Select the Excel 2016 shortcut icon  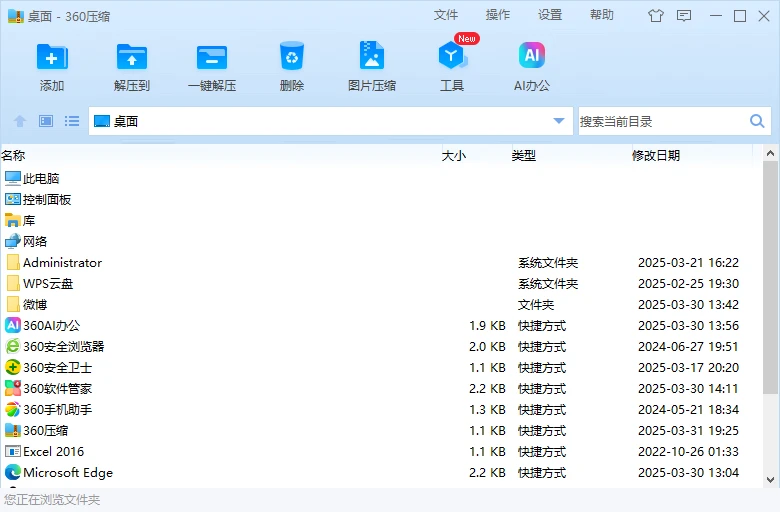13,451
